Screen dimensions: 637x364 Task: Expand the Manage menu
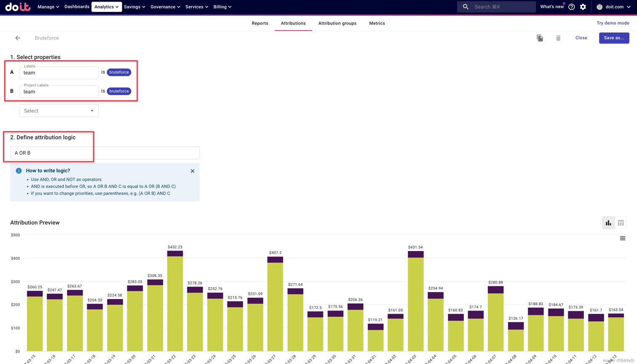(48, 7)
